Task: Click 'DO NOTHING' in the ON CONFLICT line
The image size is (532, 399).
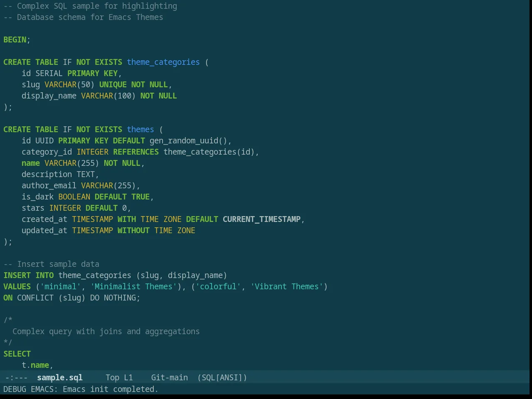Action: pos(113,298)
